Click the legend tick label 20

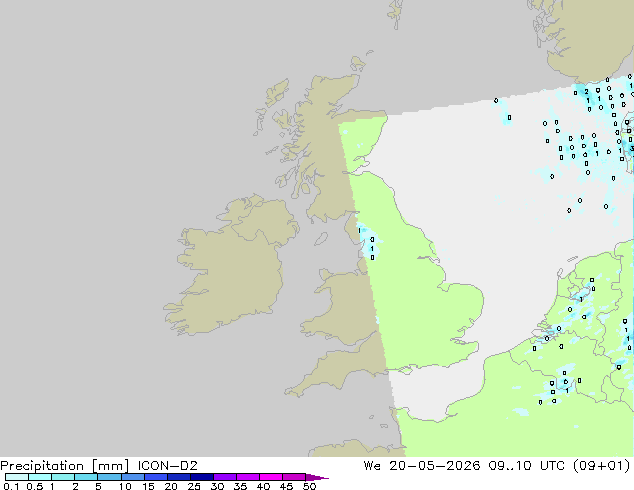(x=171, y=486)
